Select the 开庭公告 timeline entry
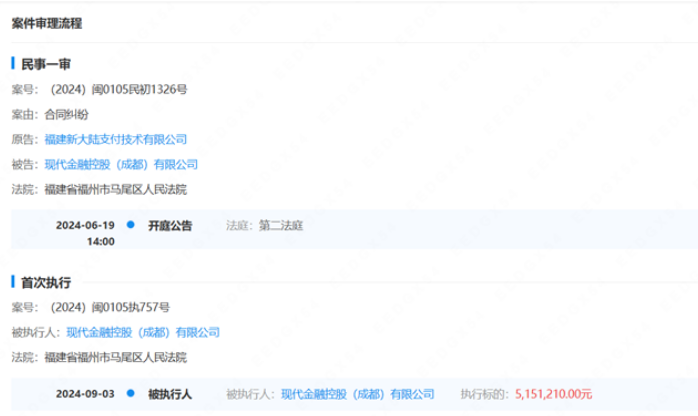Screen dimensions: 698x416 (169, 226)
